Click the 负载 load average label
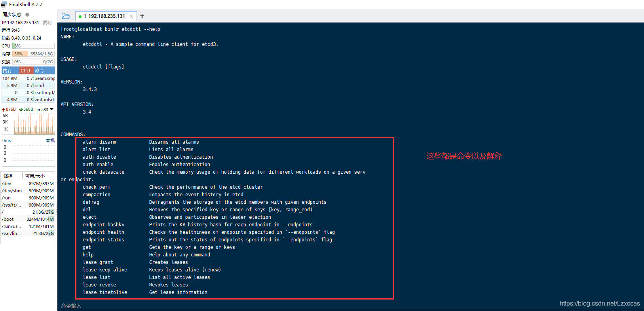 (x=21, y=38)
